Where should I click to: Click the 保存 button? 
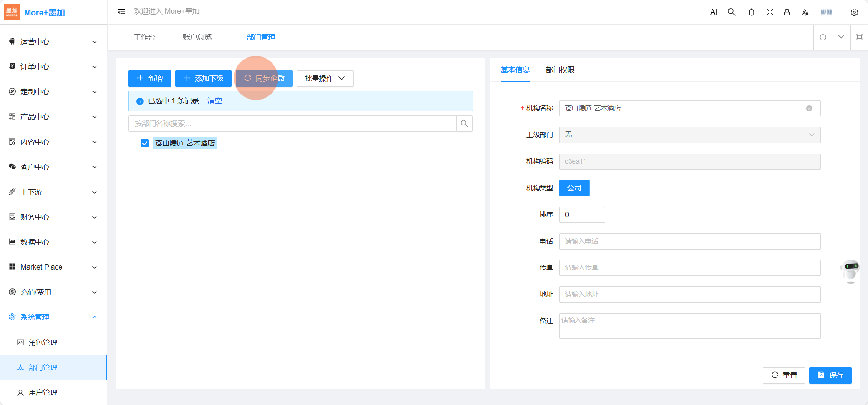(830, 375)
